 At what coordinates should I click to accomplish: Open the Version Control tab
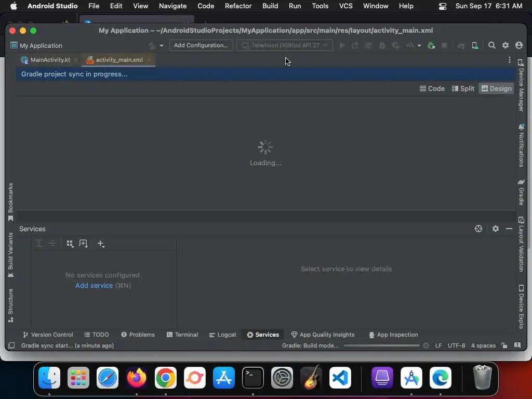tap(48, 335)
